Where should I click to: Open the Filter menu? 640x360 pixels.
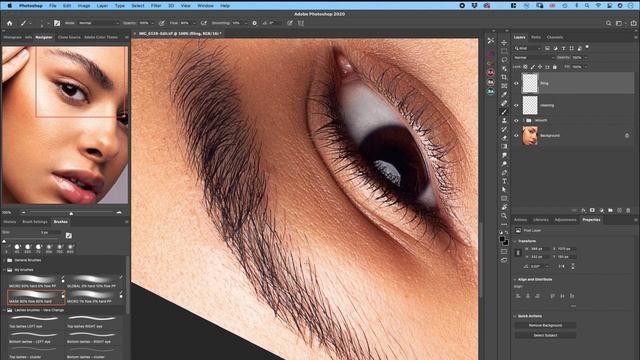(x=156, y=6)
